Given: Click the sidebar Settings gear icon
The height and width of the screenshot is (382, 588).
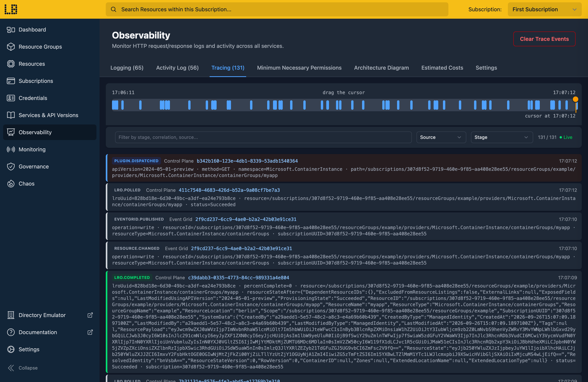Looking at the screenshot, I should coord(11,349).
